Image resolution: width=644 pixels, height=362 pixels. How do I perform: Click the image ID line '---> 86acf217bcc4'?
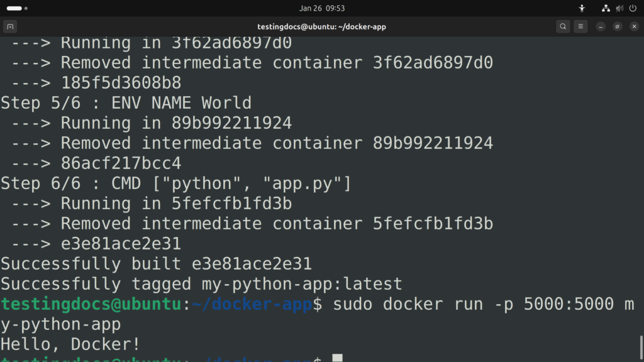96,163
